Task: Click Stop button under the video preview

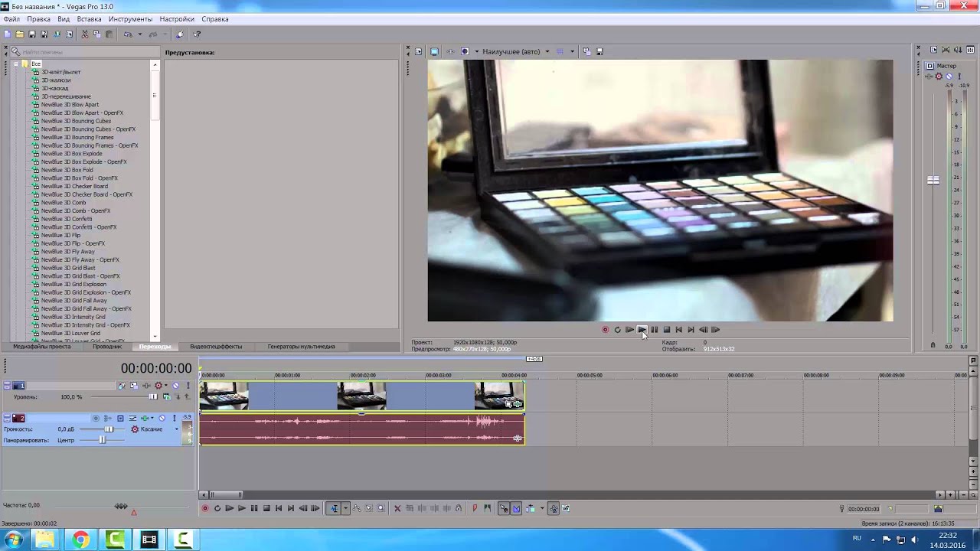Action: click(x=666, y=330)
